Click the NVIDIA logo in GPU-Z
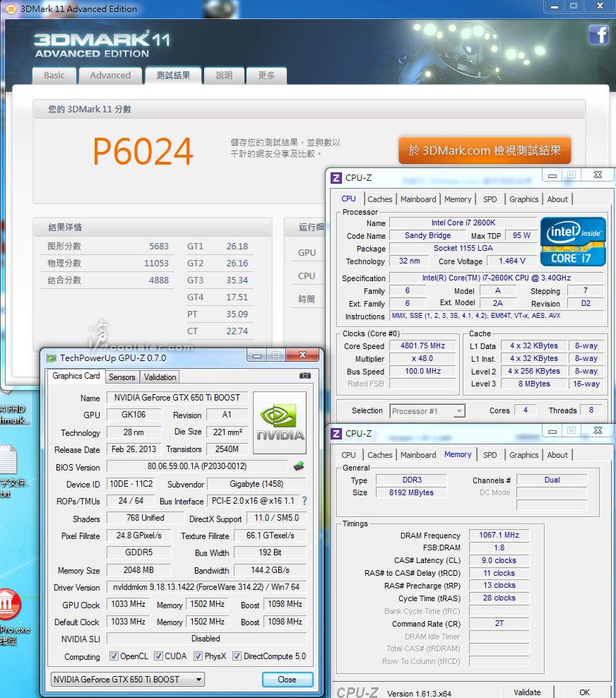The image size is (616, 698). pyautogui.click(x=280, y=423)
